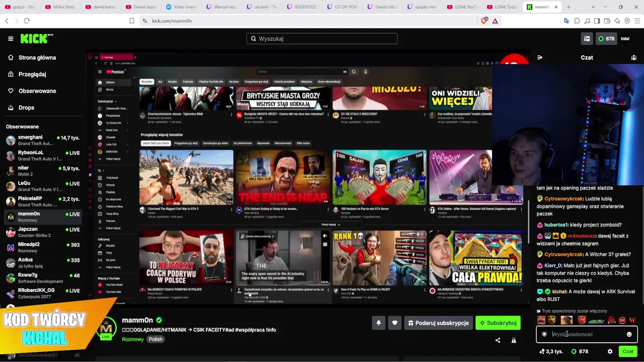Screen dimensions: 644x362
Task: Open Brave Shields lion icon
Action: [x=484, y=21]
